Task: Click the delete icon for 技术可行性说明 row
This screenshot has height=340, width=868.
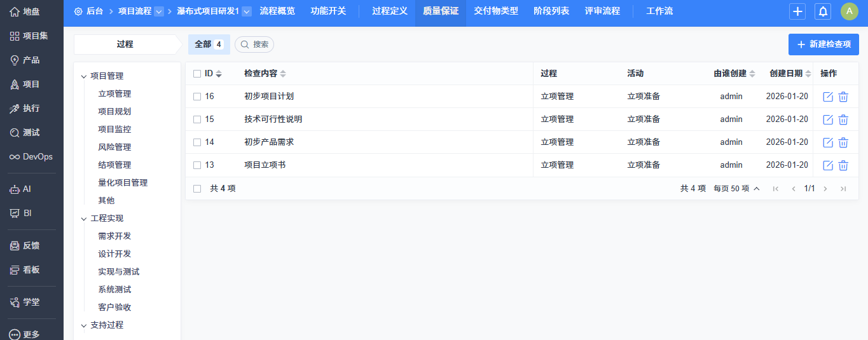Action: click(843, 119)
